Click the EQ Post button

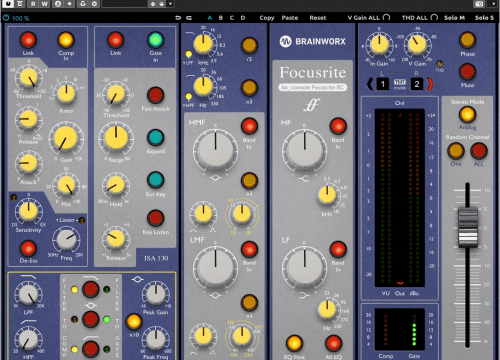point(294,343)
